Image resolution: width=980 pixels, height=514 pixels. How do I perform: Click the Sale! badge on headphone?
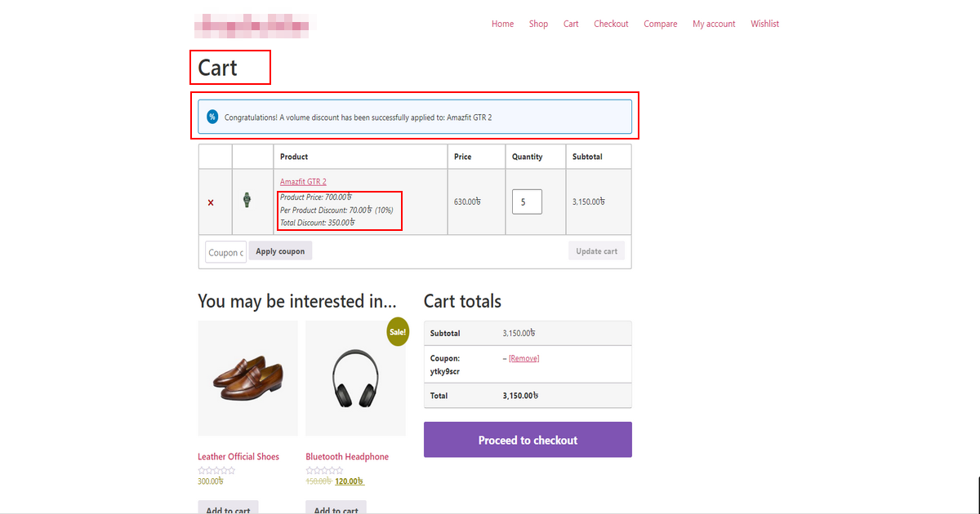397,331
